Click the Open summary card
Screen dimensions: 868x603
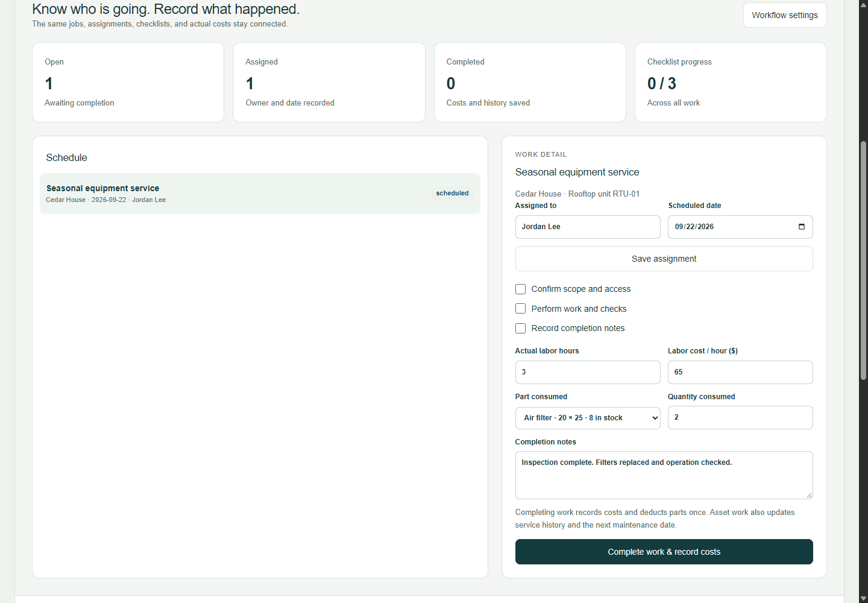pyautogui.click(x=128, y=82)
